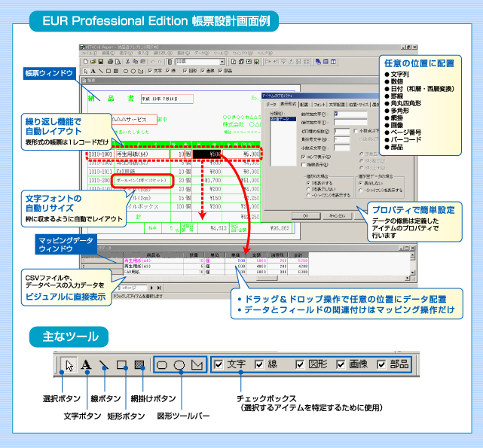Viewport: 483px width, 448px height.
Task: Toggle the 図形 checkbox in the enlarged toolbar
Action: [300, 365]
